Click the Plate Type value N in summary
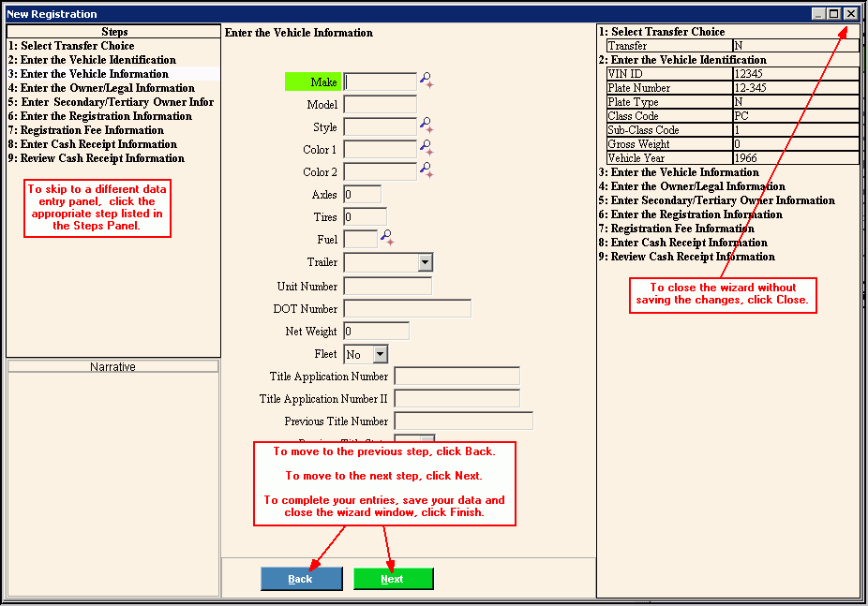 click(796, 102)
